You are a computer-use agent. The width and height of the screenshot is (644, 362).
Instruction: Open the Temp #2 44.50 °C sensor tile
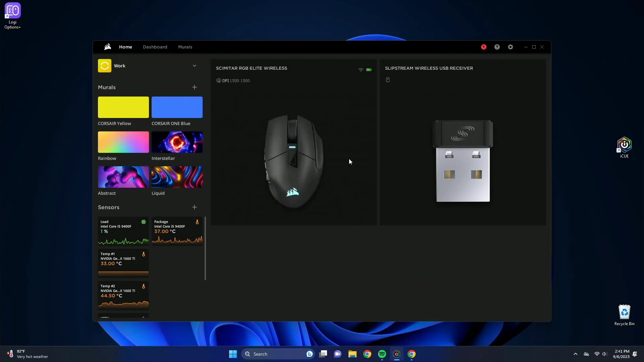click(x=123, y=296)
